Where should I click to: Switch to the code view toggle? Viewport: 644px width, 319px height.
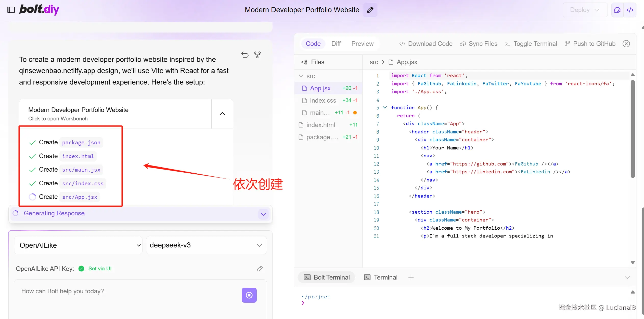point(630,10)
